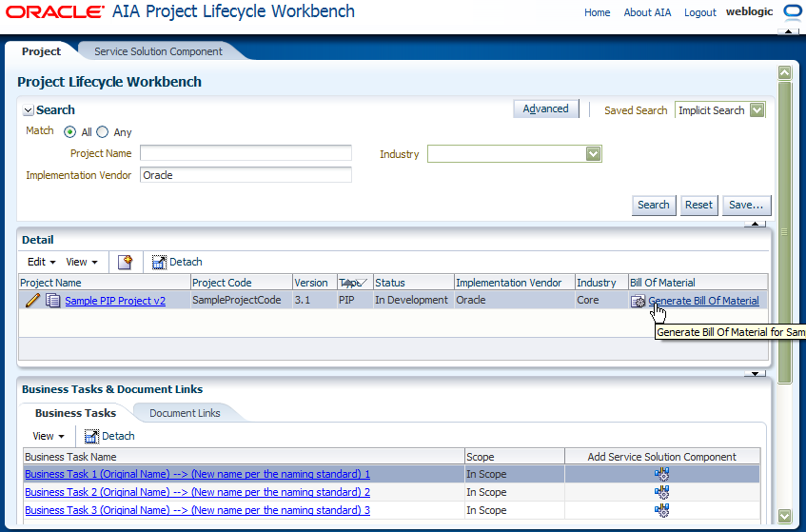Click the vertical page scrollbar thumb
This screenshot has height=532, width=806.
click(784, 232)
